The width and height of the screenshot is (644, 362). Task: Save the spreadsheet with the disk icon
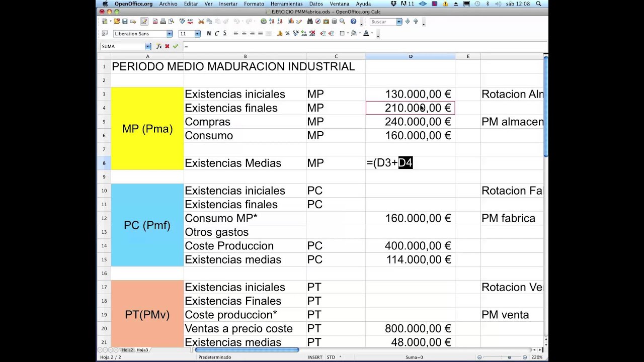coord(125,22)
